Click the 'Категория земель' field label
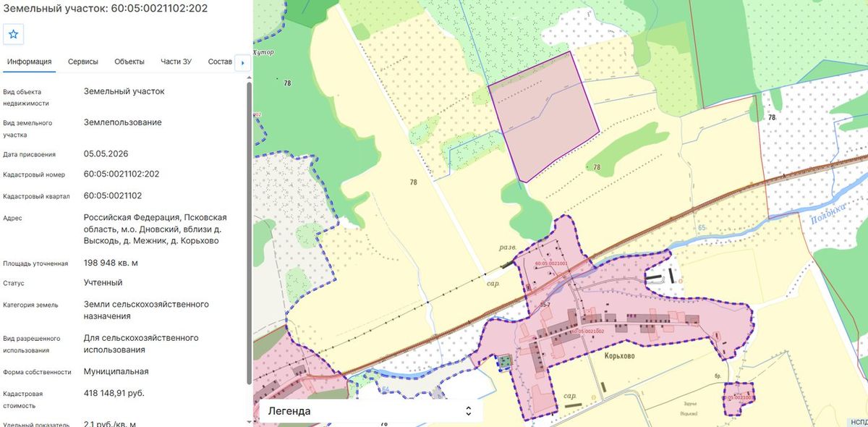This screenshot has width=868, height=427. pyautogui.click(x=30, y=305)
